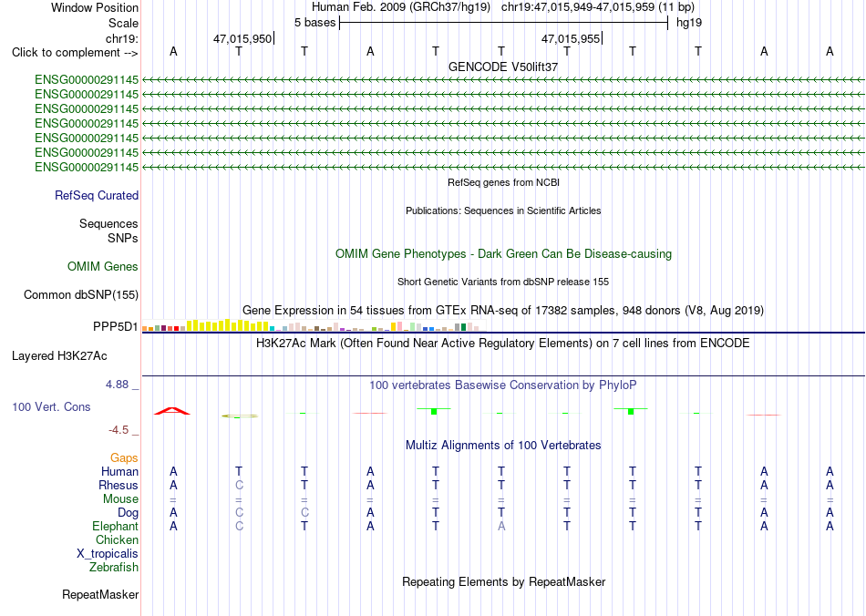Select the X_tropicalis alignment row label
Viewport: 866px width, 616px height.
tap(108, 554)
